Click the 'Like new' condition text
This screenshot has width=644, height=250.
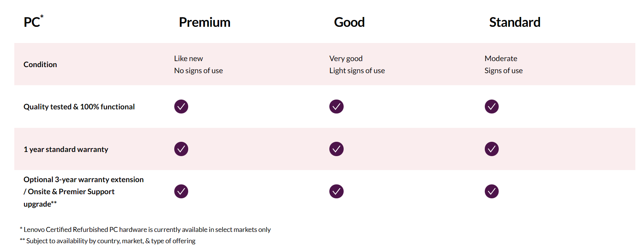point(188,58)
